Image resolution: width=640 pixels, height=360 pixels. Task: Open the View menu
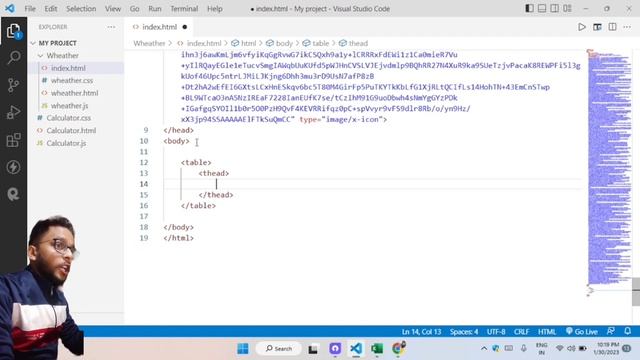pyautogui.click(x=113, y=9)
